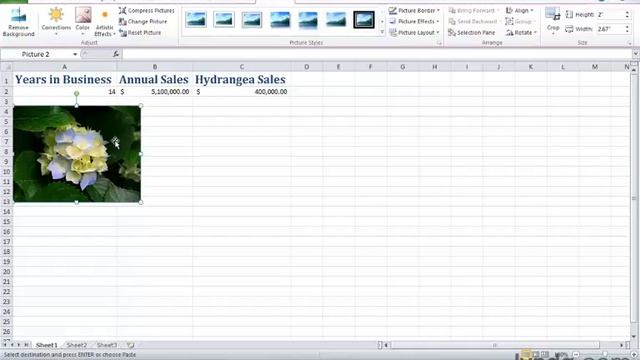Viewport: 640px width, 360px height.
Task: Click the cell containing 5,100,000.00
Action: coord(155,92)
